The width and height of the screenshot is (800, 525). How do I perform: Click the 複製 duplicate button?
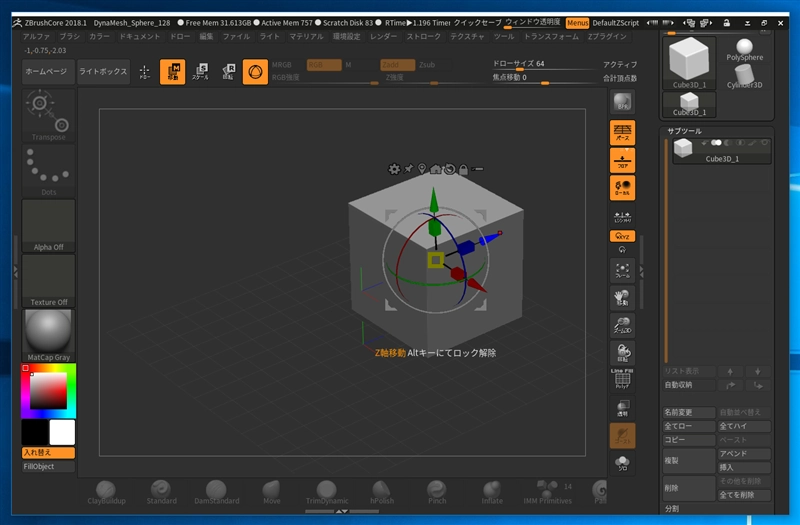(689, 461)
